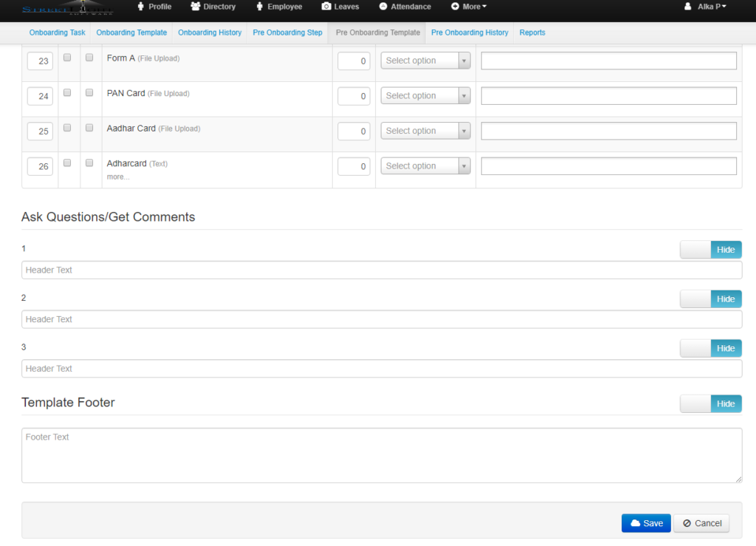Switch to the Reports tab

click(532, 33)
